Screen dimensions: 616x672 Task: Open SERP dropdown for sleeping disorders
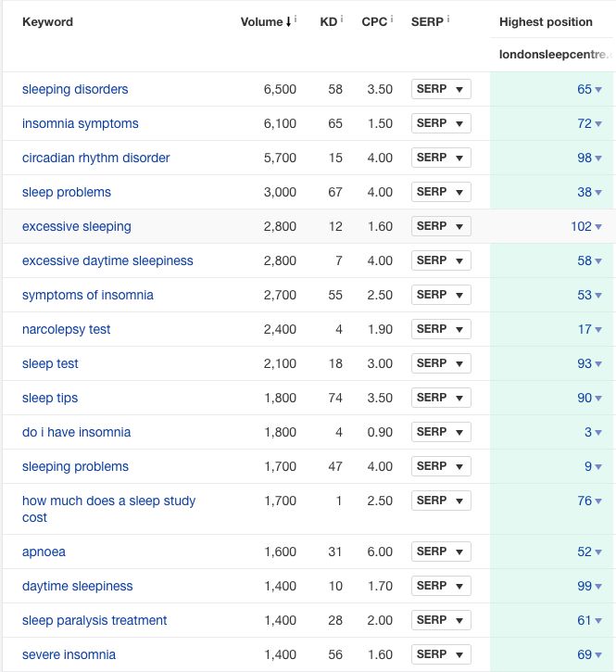[441, 89]
